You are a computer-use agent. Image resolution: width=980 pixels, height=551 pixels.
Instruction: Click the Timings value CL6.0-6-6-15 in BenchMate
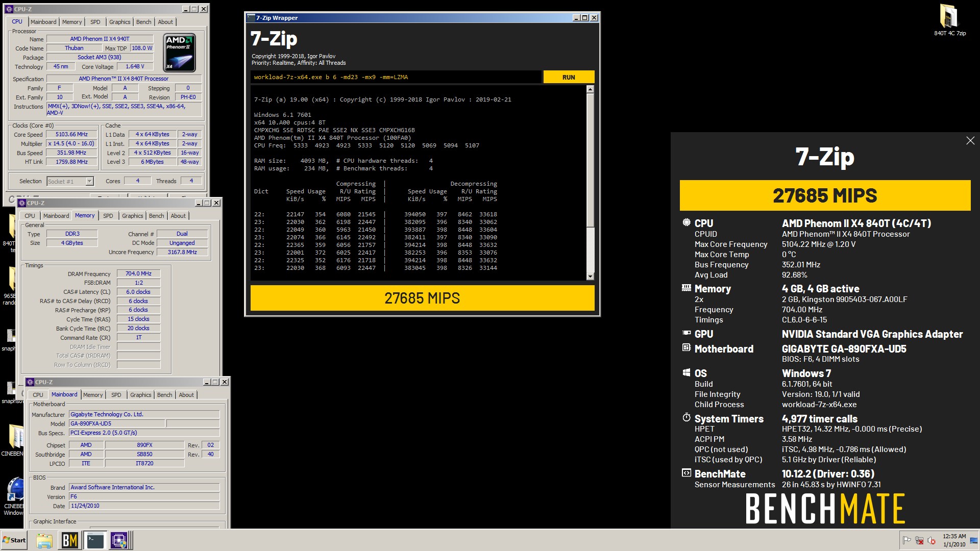(x=804, y=320)
